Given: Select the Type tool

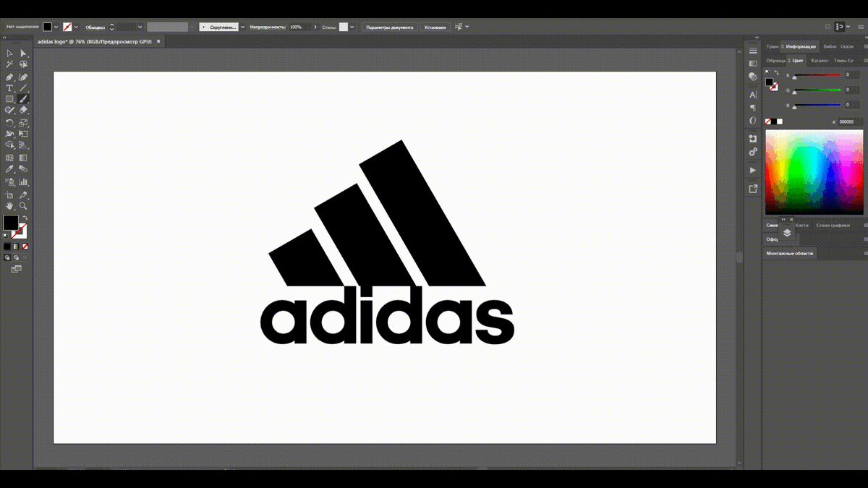Looking at the screenshot, I should pos(9,87).
